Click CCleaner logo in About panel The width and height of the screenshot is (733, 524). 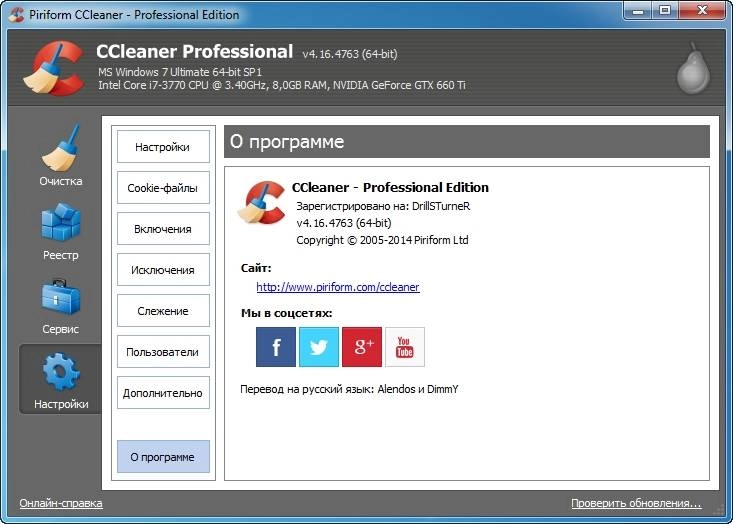click(x=262, y=203)
